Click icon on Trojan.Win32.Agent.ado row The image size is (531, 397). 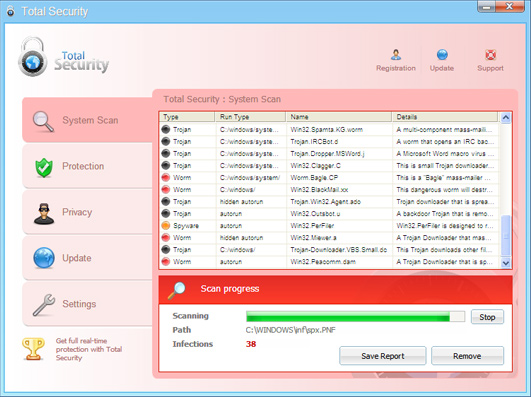(x=166, y=202)
